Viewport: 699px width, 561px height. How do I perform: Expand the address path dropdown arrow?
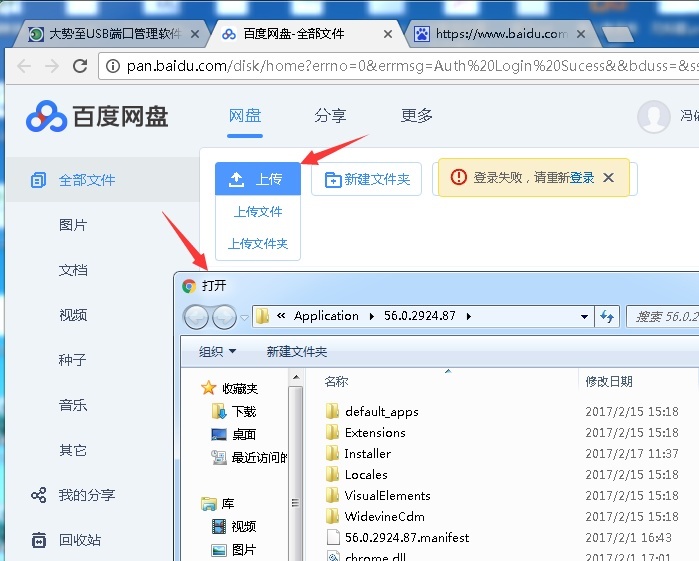585,316
